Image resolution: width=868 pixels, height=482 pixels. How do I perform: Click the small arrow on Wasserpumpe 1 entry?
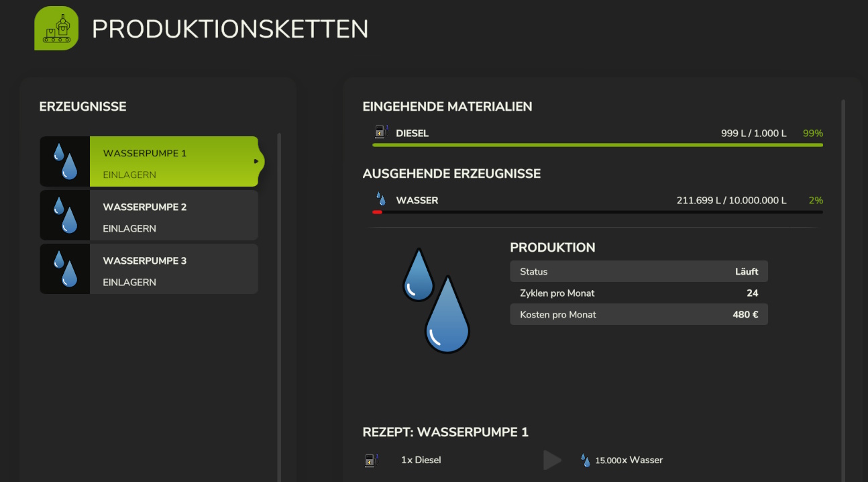click(256, 161)
